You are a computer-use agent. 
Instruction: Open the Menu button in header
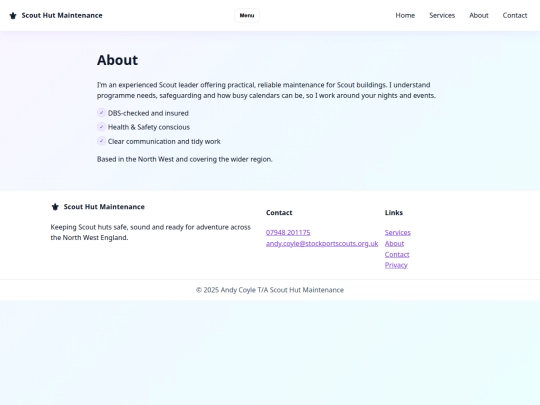(247, 15)
